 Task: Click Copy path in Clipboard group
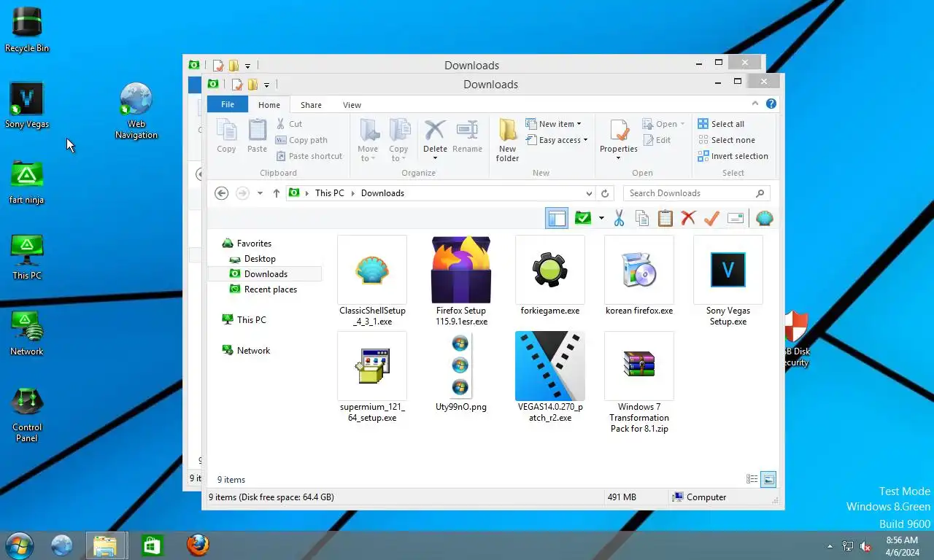tap(301, 140)
